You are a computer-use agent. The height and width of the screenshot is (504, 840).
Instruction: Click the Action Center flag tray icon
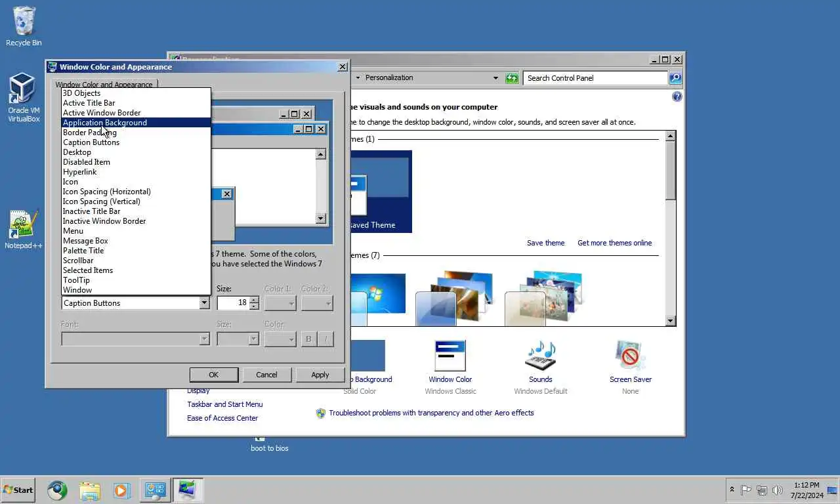746,490
